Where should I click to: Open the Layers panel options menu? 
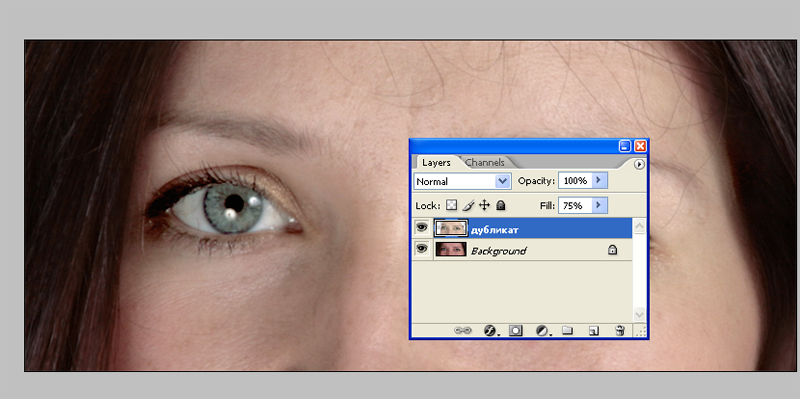coord(639,164)
